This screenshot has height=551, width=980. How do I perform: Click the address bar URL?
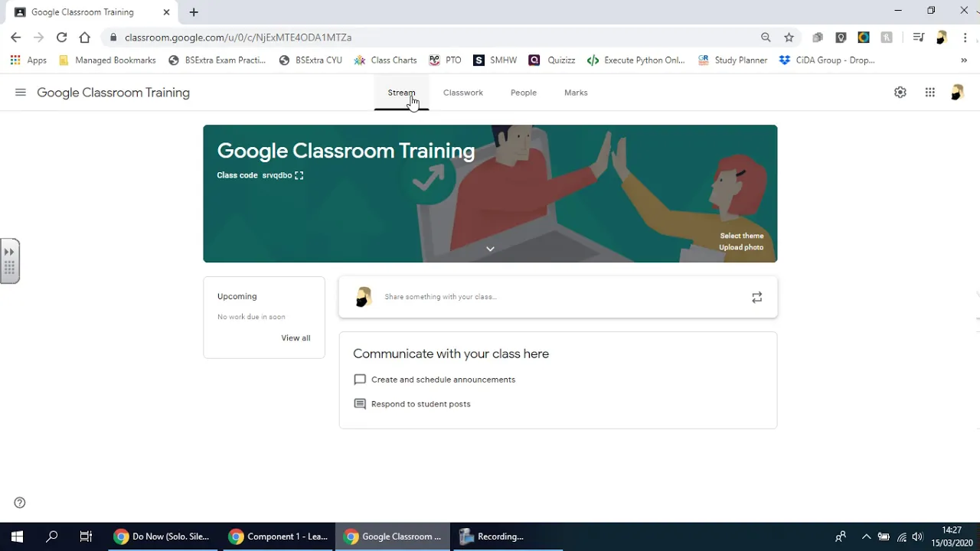pyautogui.click(x=238, y=37)
